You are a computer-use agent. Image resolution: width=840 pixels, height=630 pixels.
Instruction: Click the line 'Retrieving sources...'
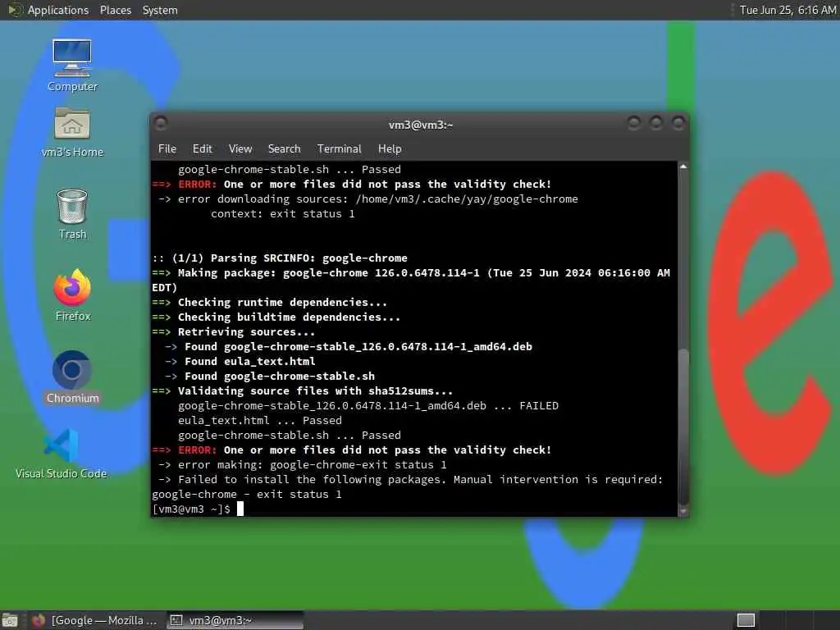tap(246, 332)
